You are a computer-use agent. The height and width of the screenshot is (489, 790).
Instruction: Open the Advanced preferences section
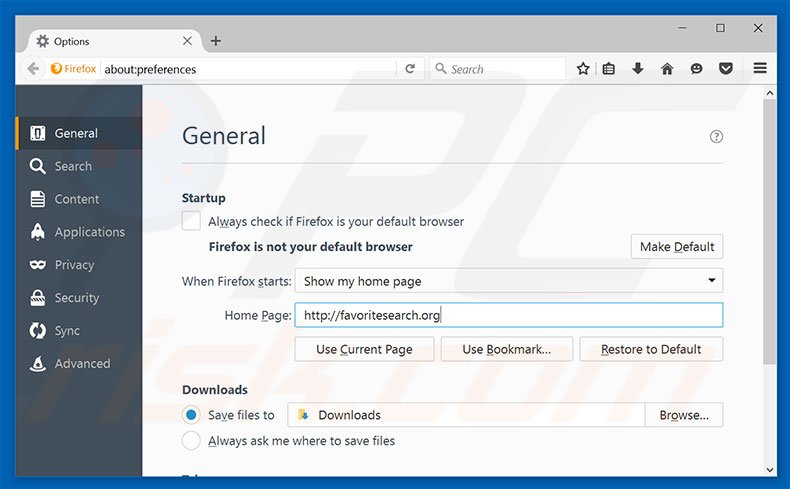tap(79, 363)
